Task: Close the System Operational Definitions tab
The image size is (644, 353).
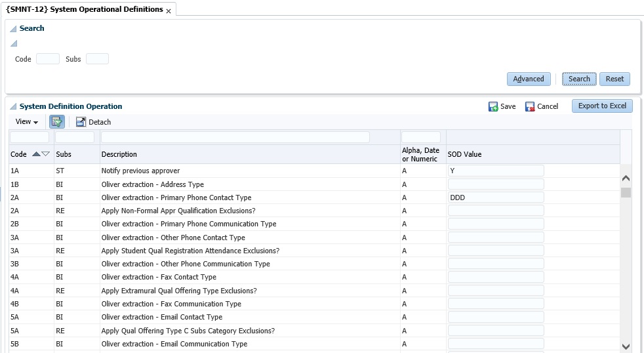Action: [x=169, y=11]
